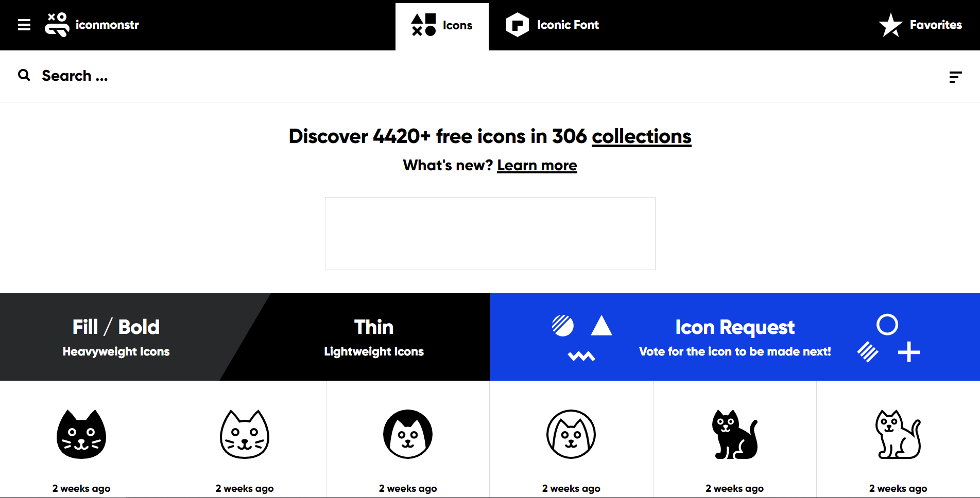This screenshot has width=980, height=498.
Task: Open the hamburger menu
Action: (24, 25)
